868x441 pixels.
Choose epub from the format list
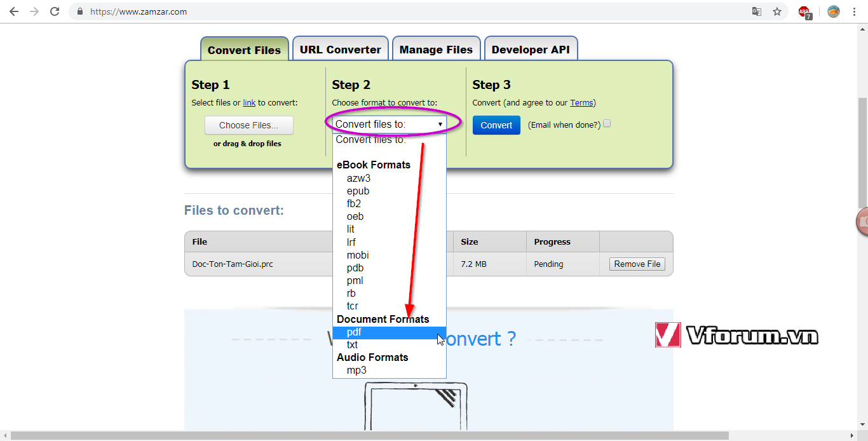[390, 191]
